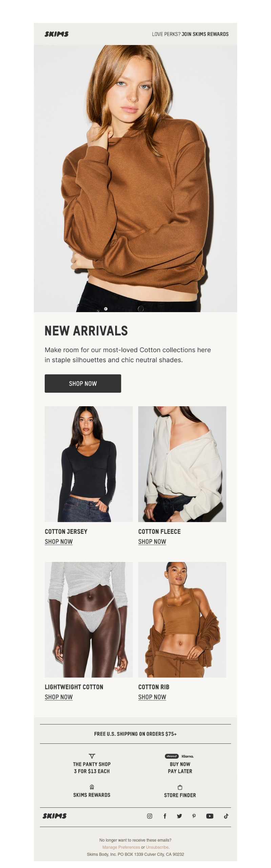The height and width of the screenshot is (868, 271).
Task: Open the Twitter bird icon
Action: 179,816
